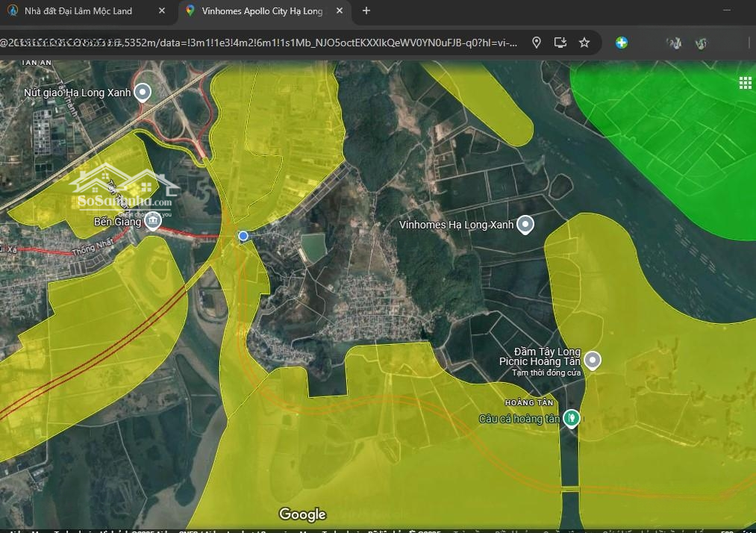This screenshot has width=756, height=533.
Task: Click the Câu cá hoàng tân green pin
Action: click(x=572, y=418)
